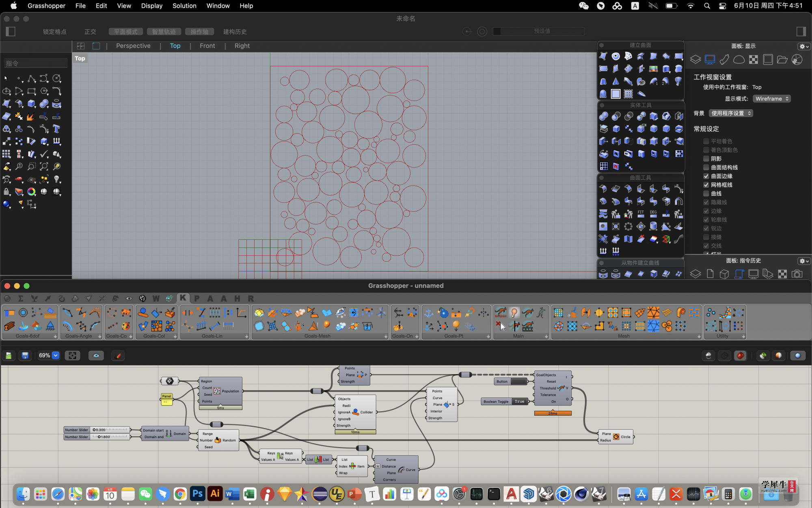Open the gear menu of 面板: 显示
Viewport: 812px width, 508px height.
click(803, 46)
